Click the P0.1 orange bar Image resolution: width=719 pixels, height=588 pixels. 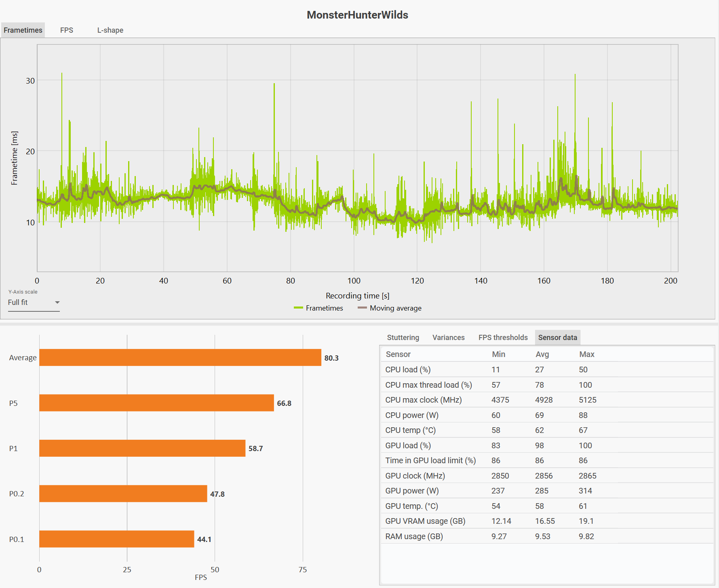click(117, 539)
